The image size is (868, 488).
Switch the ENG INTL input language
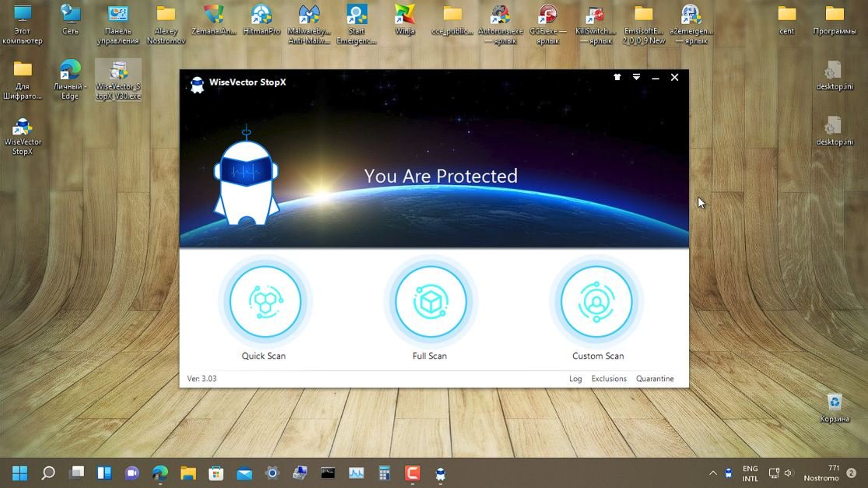pyautogui.click(x=750, y=474)
